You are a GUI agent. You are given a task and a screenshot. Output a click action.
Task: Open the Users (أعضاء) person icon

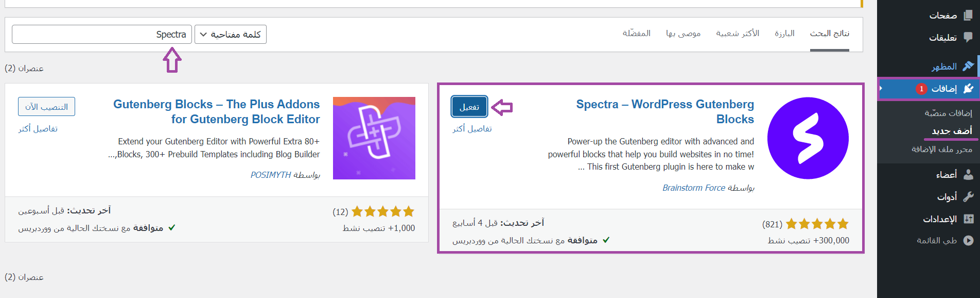(x=968, y=174)
